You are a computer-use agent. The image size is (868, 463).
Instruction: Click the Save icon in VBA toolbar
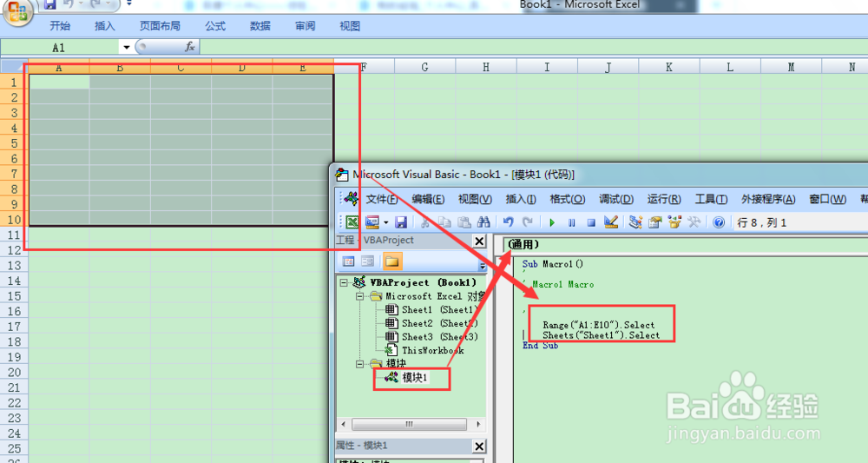(401, 222)
